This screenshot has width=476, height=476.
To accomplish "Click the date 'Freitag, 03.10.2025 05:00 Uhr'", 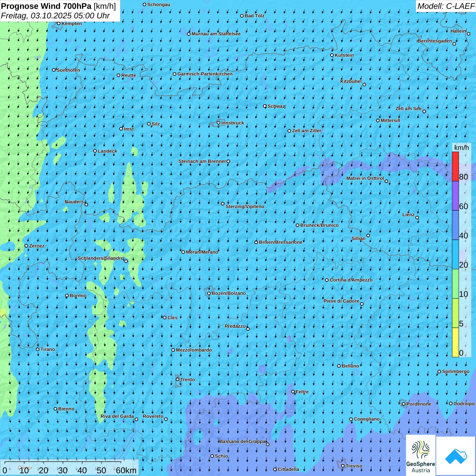I will (55, 16).
